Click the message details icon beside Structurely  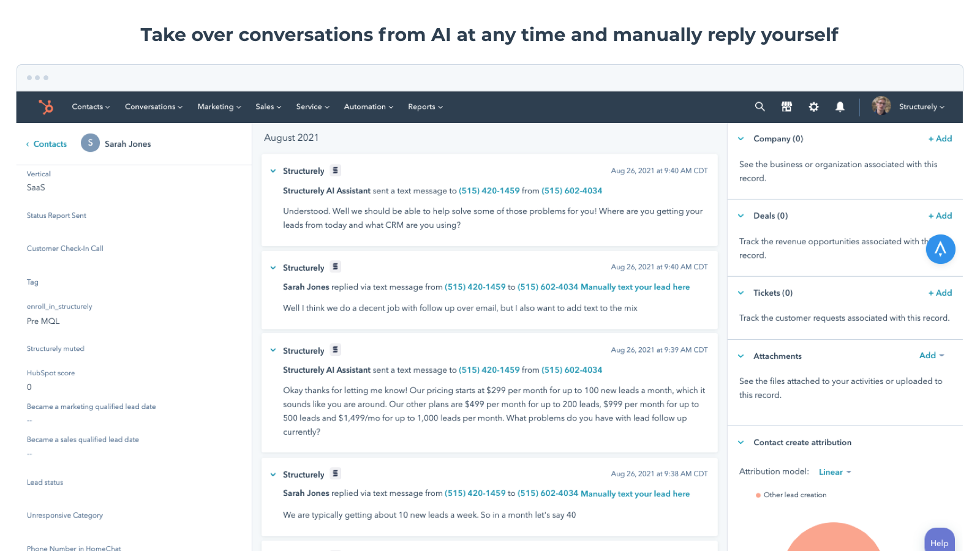(x=336, y=170)
